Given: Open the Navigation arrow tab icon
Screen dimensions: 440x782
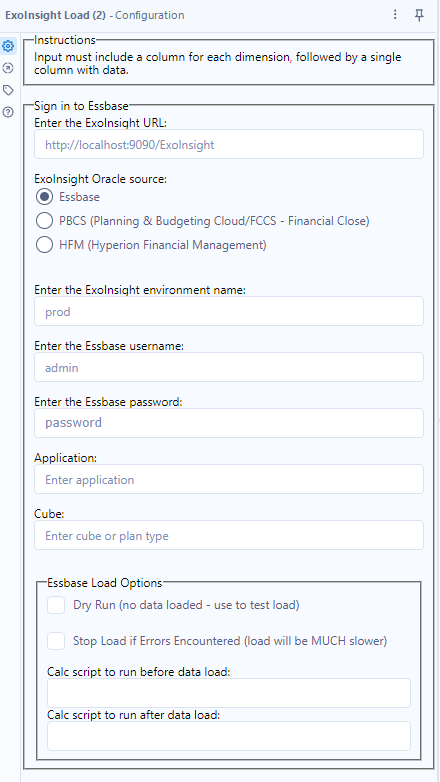Looking at the screenshot, I should (8, 68).
